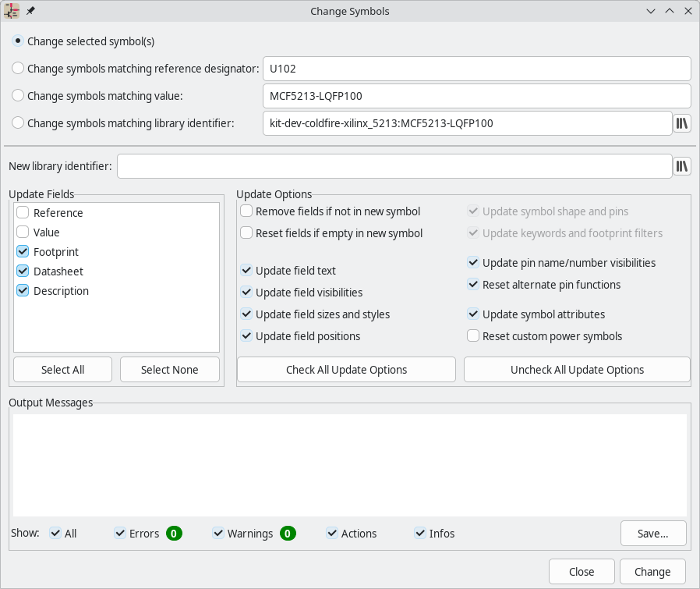Viewport: 700px width, 589px height.
Task: Enable updating the Reference field
Action: tap(23, 212)
